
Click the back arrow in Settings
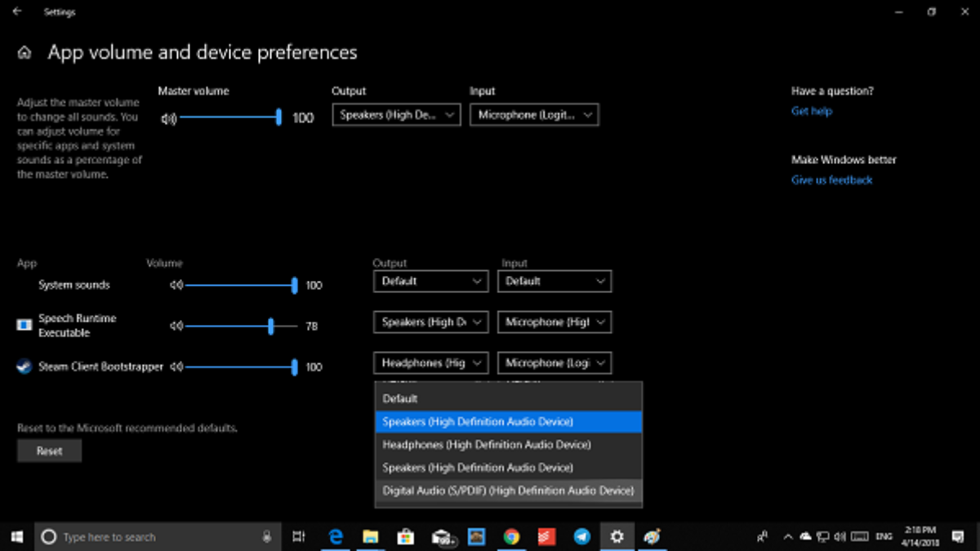(17, 12)
